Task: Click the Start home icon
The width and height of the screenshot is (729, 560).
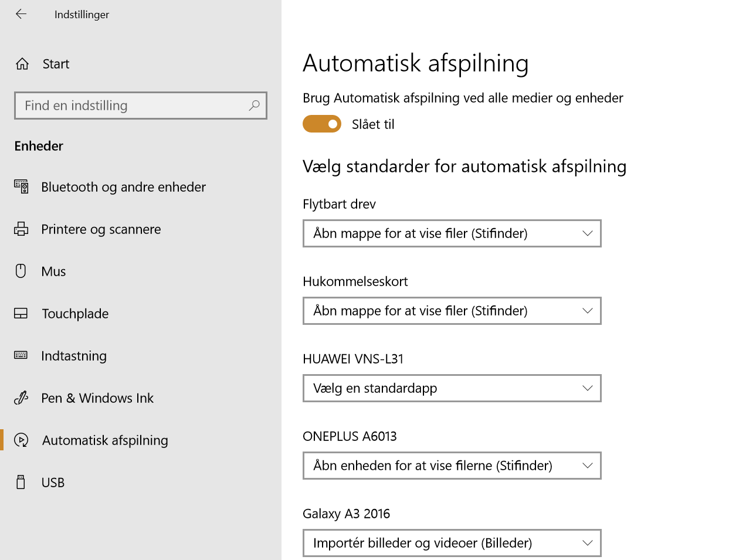Action: click(x=22, y=64)
